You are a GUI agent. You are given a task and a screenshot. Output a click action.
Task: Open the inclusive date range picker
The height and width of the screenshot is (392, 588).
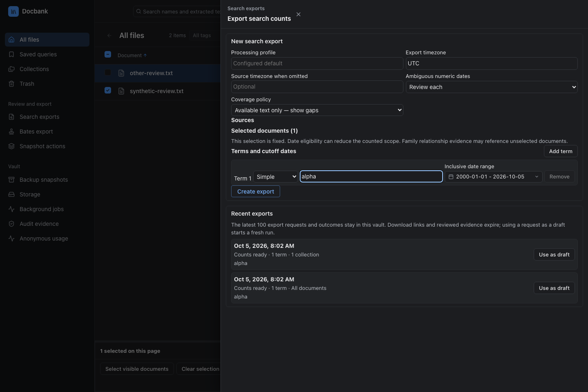coord(493,177)
